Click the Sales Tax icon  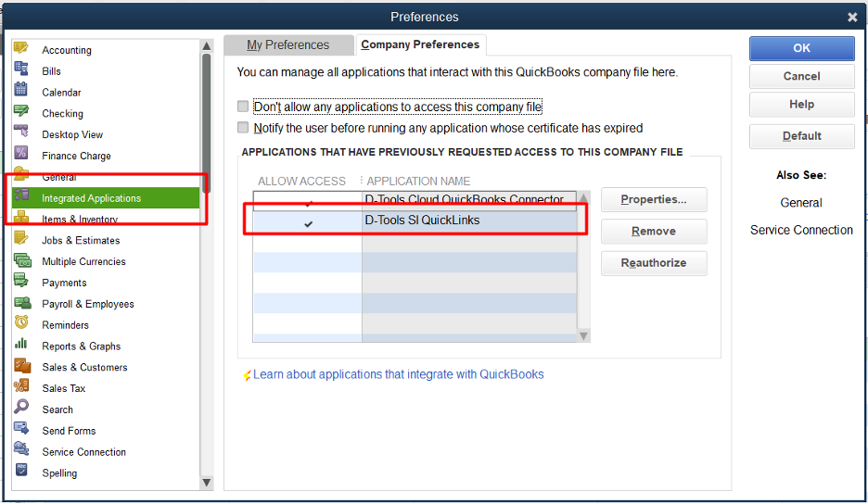click(x=21, y=386)
